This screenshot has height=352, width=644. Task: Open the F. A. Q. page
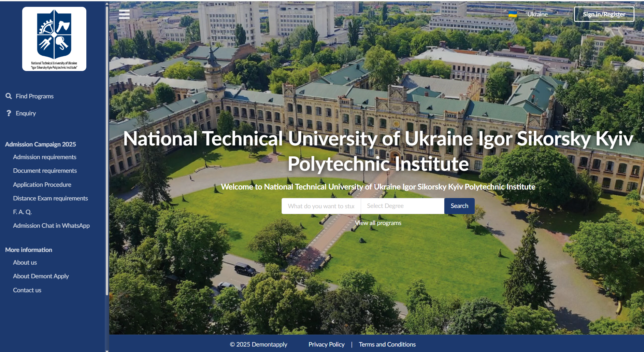[x=22, y=212]
